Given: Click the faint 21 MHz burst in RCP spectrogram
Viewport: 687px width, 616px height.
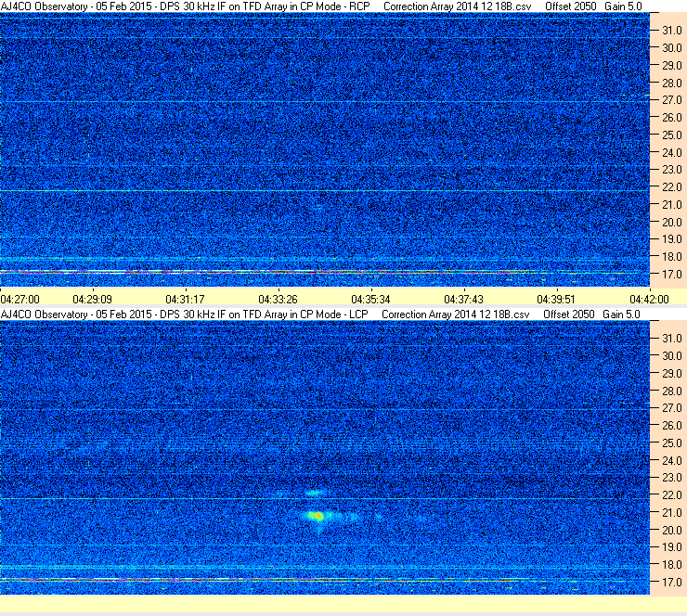Looking at the screenshot, I should 318,208.
